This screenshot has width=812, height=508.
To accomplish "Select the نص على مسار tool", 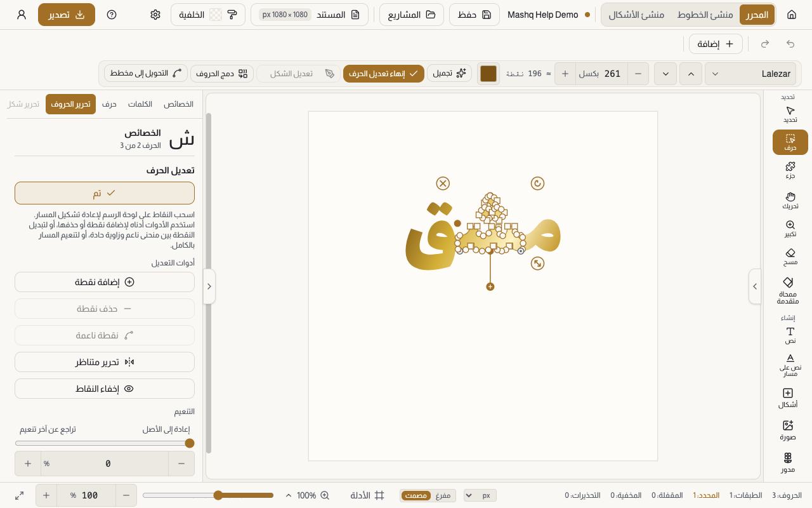I will coord(790,365).
